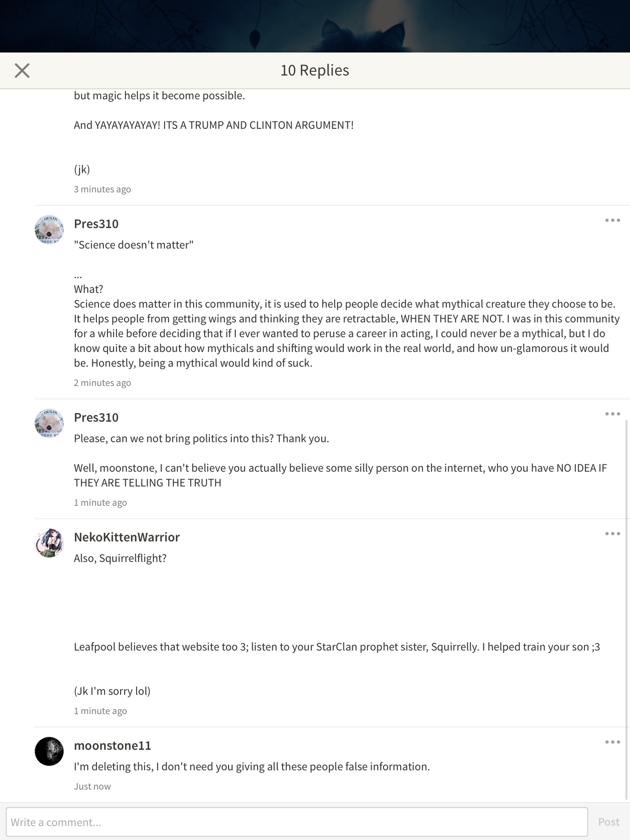Screen dimensions: 630x840
Task: Open options menu for moonstone11's comment
Action: point(612,742)
